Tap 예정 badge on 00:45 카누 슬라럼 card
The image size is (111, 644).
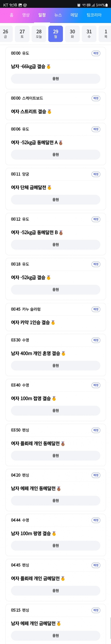[96, 309]
